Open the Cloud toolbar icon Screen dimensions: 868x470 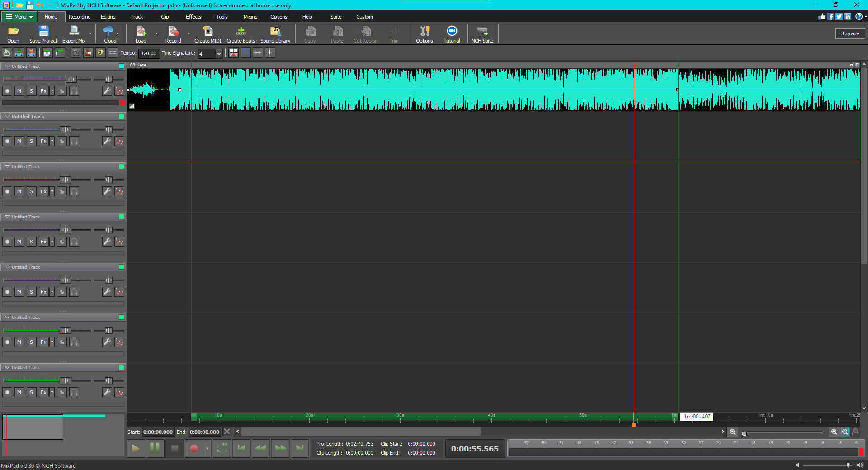tap(108, 31)
